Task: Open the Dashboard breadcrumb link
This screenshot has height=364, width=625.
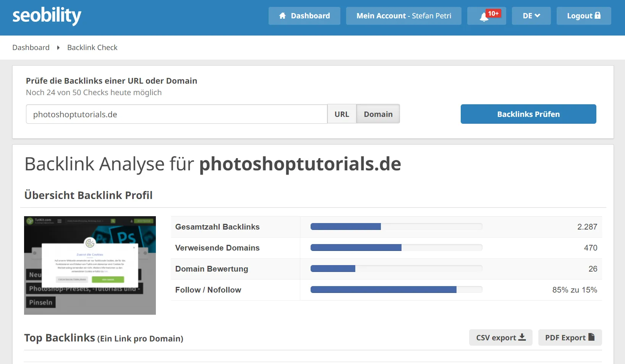Action: click(31, 47)
